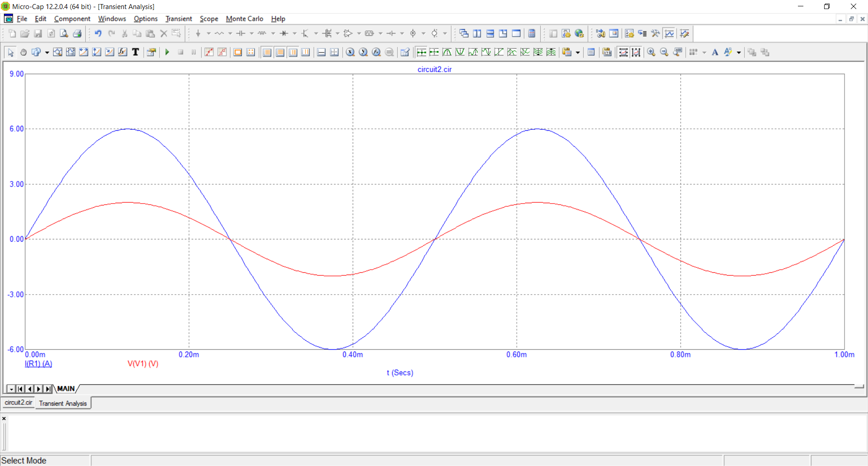Viewport: 868px width, 466px height.
Task: Click the zoom-out magnifier icon
Action: 664,52
